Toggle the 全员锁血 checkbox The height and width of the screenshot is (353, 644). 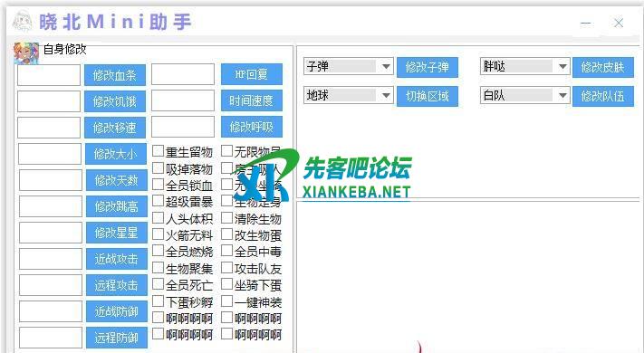tap(159, 185)
